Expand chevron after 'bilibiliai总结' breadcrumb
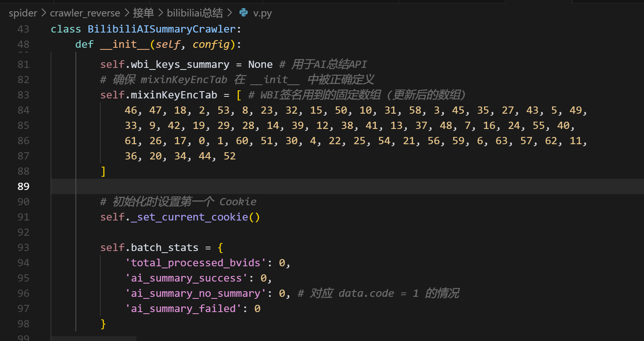The image size is (644, 341). pos(230,13)
